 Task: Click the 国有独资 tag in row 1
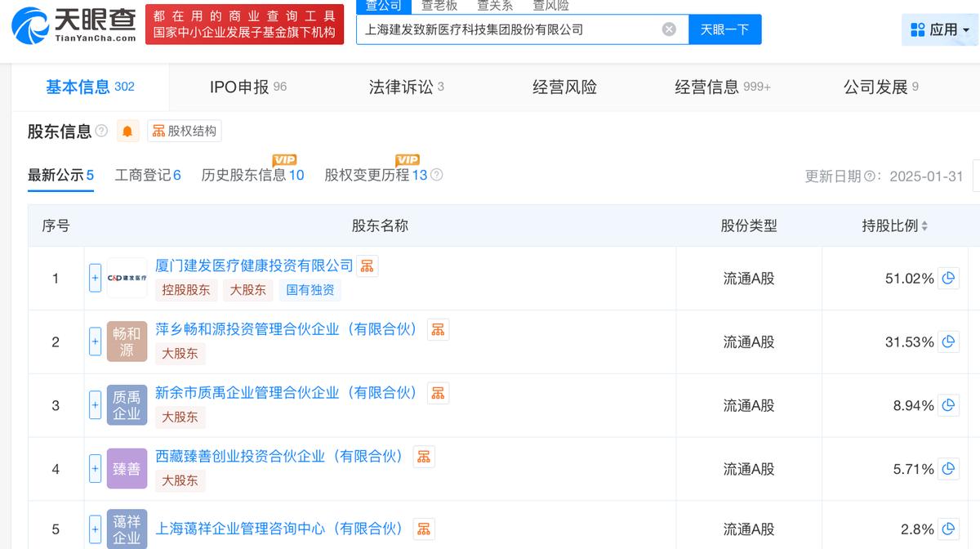(310, 290)
